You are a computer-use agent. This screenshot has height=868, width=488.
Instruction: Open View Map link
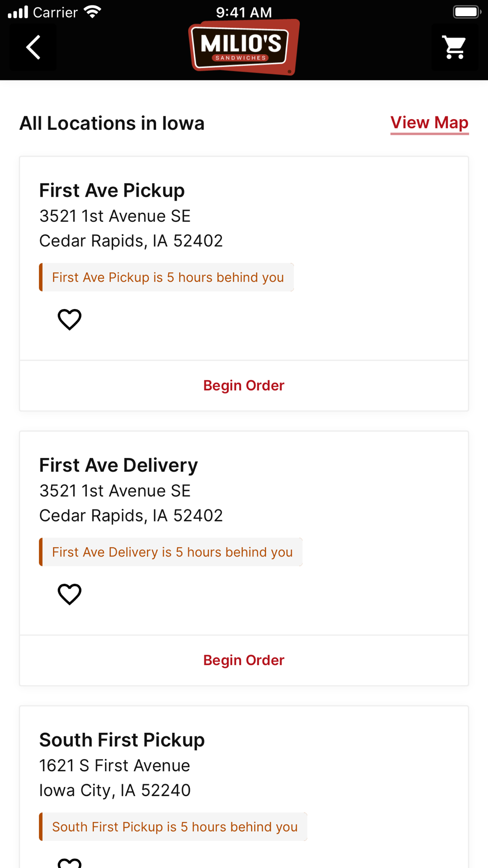tap(429, 123)
